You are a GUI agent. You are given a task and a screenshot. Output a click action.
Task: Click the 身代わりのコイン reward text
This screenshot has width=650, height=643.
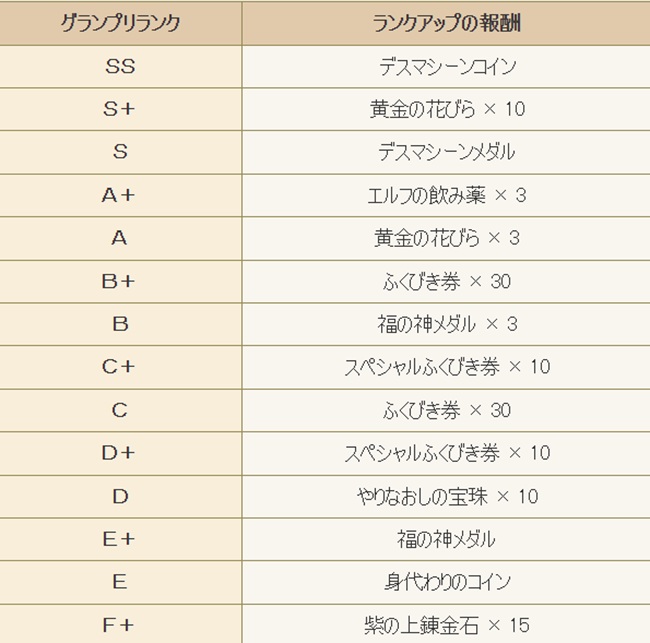click(x=447, y=582)
